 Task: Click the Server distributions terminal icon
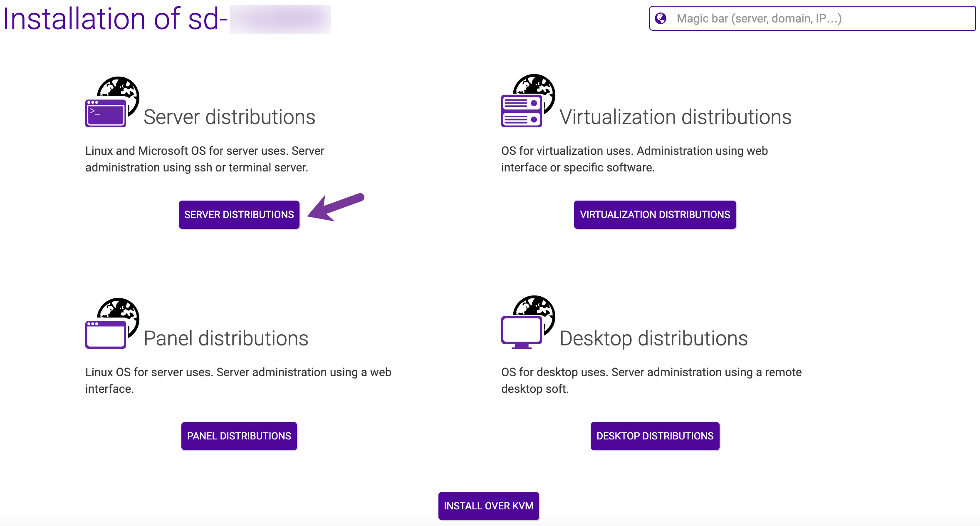[106, 113]
